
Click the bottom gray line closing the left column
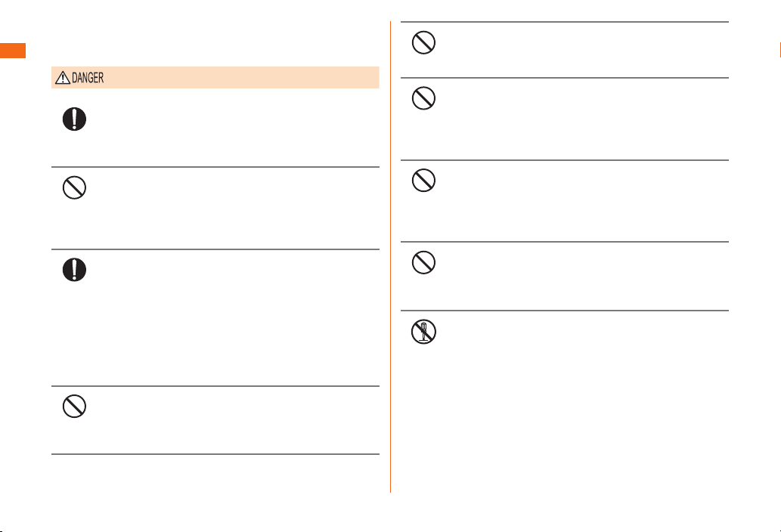tap(215, 454)
